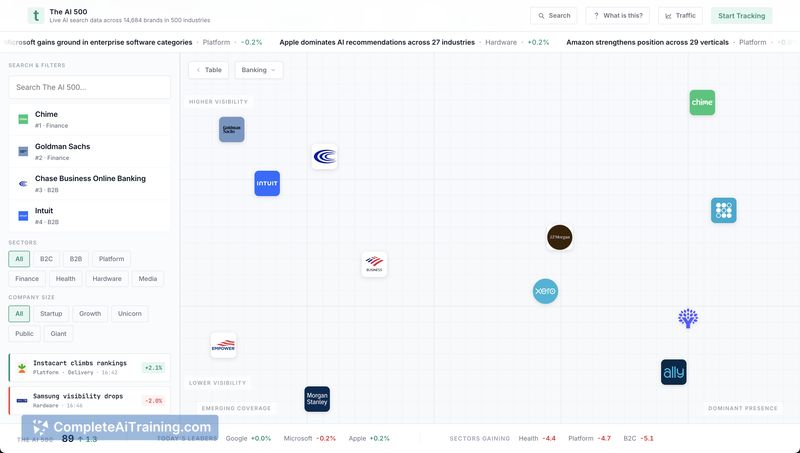Select the Xero logo bubble

545,291
